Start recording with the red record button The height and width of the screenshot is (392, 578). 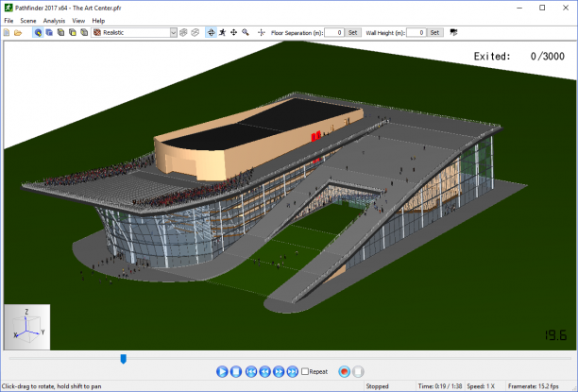point(345,371)
